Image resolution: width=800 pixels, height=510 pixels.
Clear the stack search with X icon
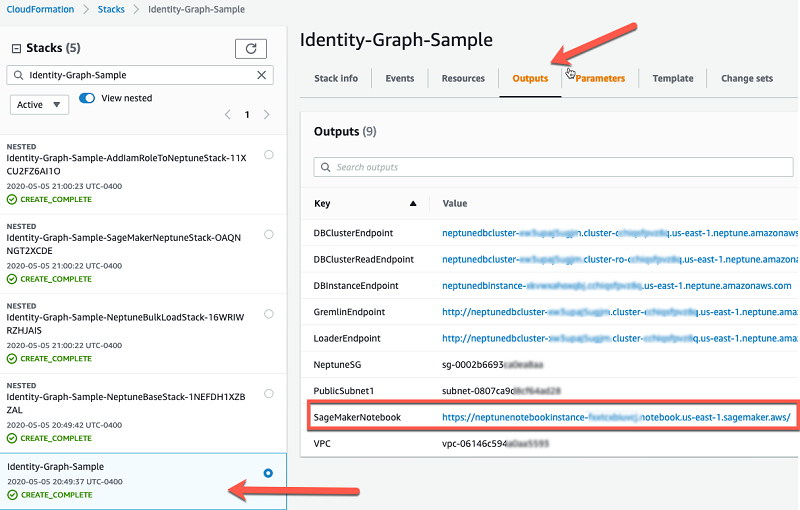(x=262, y=75)
